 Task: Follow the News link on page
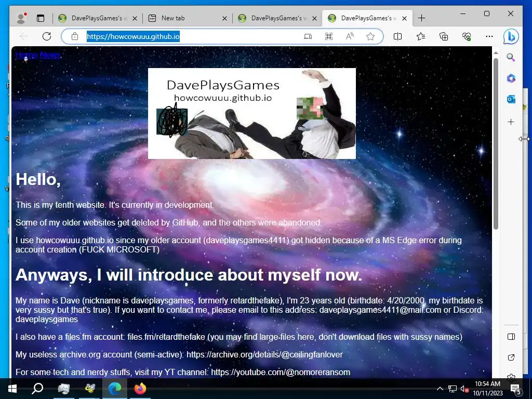click(50, 55)
